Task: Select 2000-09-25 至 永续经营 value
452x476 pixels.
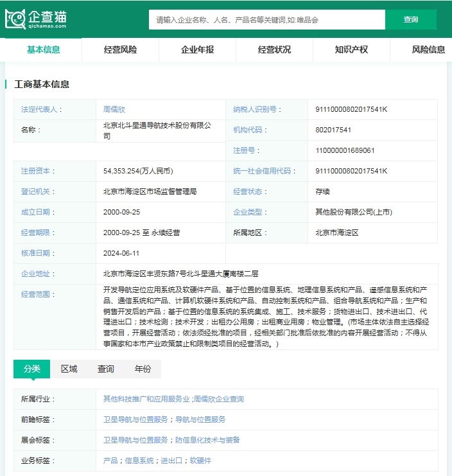Action: pyautogui.click(x=142, y=233)
